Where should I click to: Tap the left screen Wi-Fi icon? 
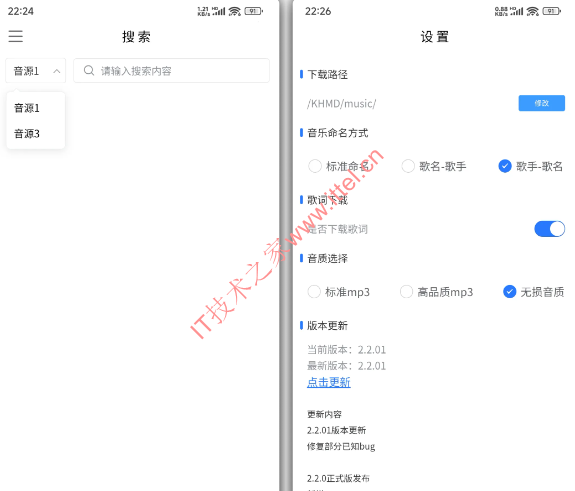click(235, 11)
